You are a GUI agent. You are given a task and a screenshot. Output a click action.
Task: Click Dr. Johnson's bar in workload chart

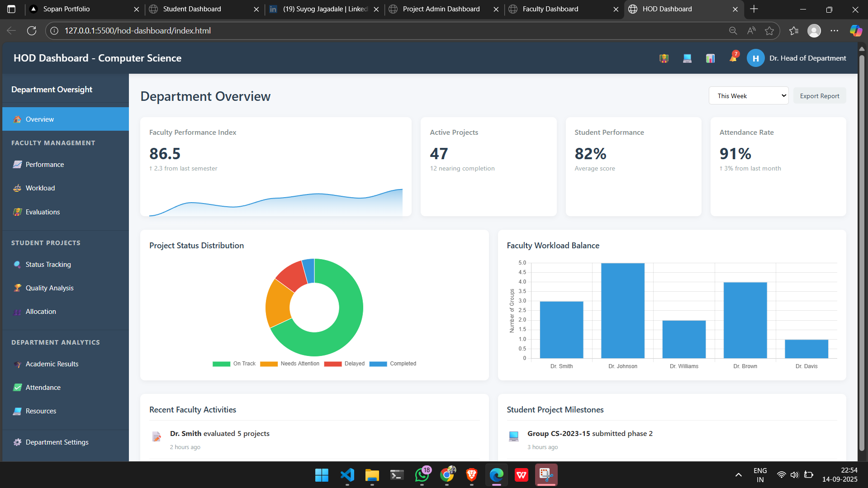[x=623, y=311]
